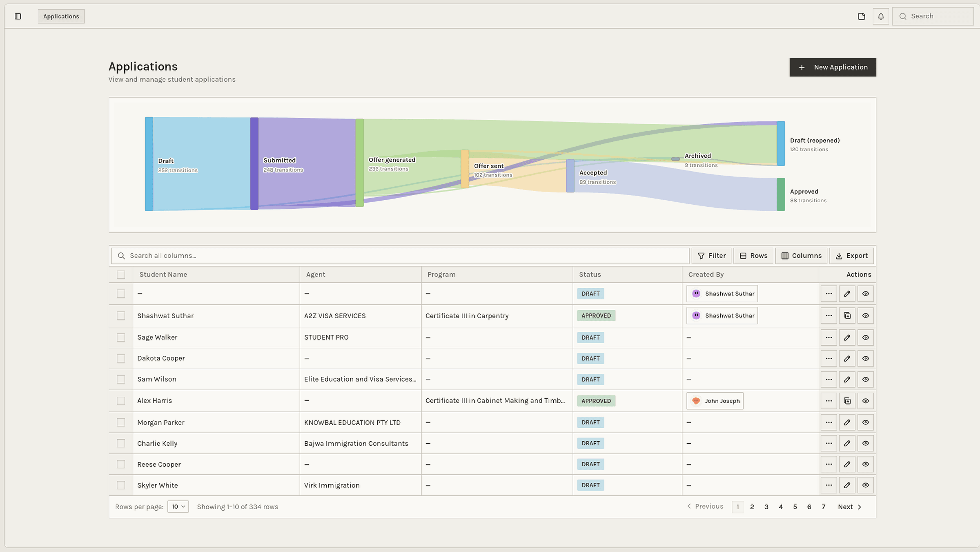
Task: Open more actions for Alex Harris
Action: [x=829, y=401]
